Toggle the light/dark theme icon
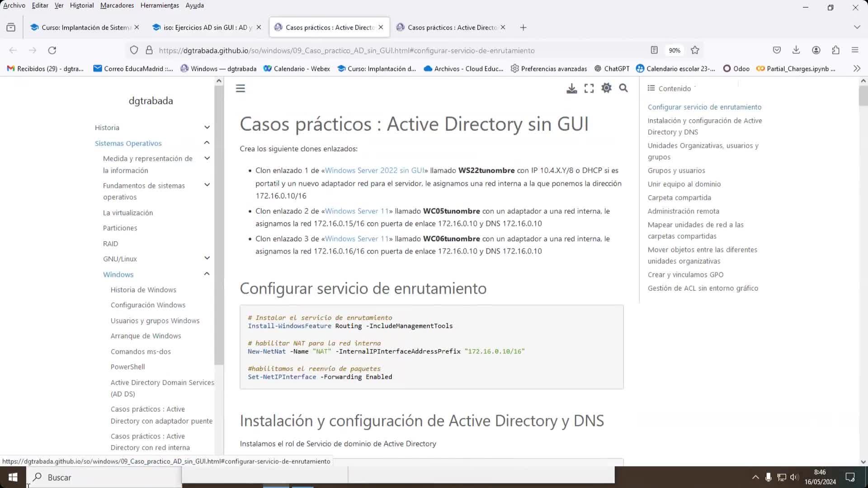Viewport: 868px width, 488px height. [606, 88]
